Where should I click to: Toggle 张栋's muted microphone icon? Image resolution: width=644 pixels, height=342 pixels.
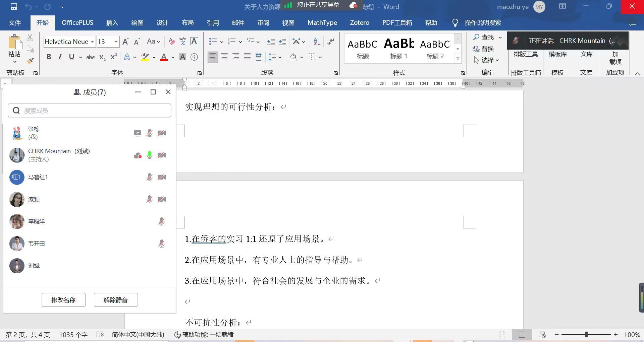pyautogui.click(x=150, y=133)
